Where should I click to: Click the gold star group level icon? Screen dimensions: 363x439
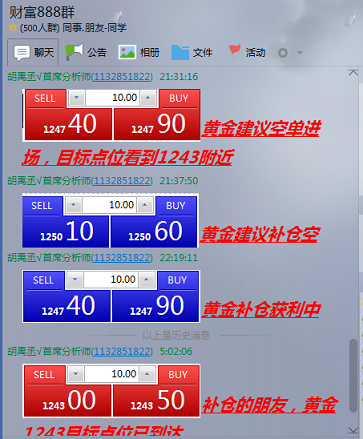pyautogui.click(x=13, y=27)
